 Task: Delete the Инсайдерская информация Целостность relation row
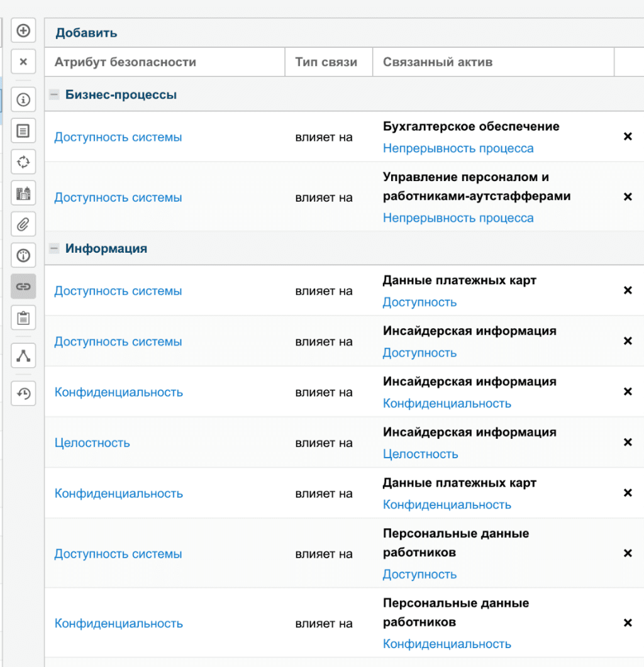point(627,442)
